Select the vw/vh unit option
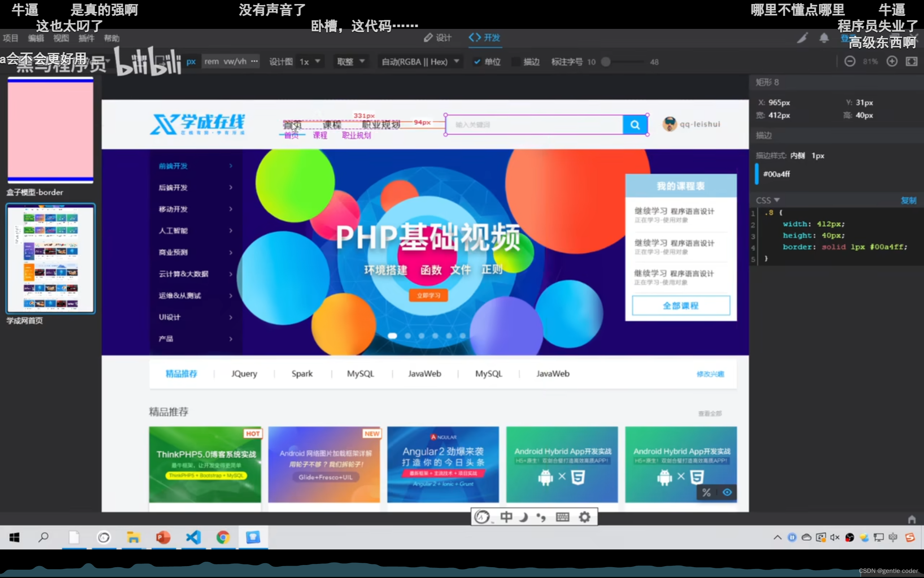This screenshot has width=924, height=578. pos(235,61)
